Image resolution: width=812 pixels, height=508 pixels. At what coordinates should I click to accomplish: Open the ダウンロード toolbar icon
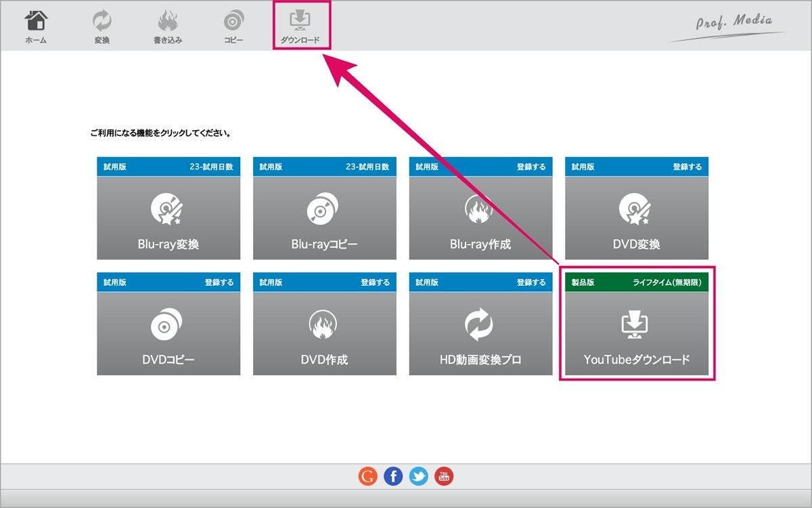pos(300,26)
